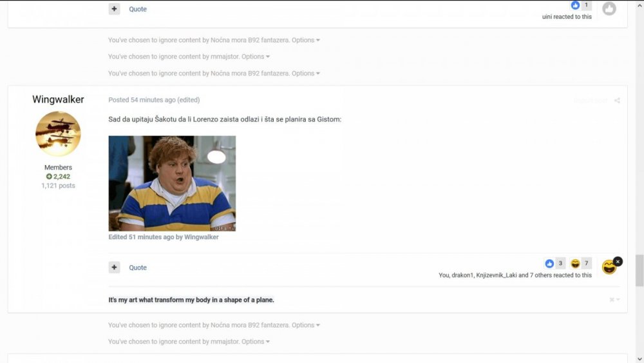Click the reaction count 1 on top post
Screen dimensions: 644x363
point(586,5)
